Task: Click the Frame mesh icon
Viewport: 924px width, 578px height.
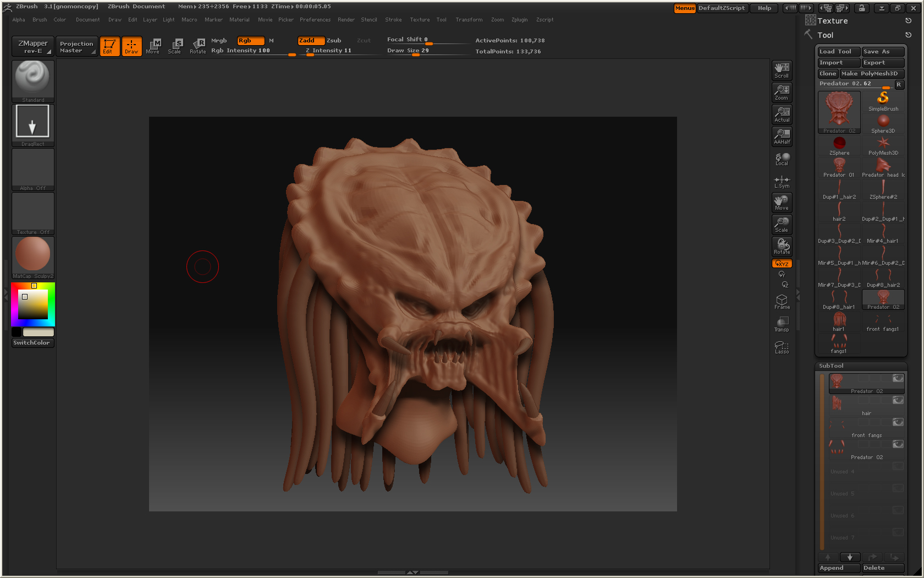Action: pyautogui.click(x=782, y=302)
